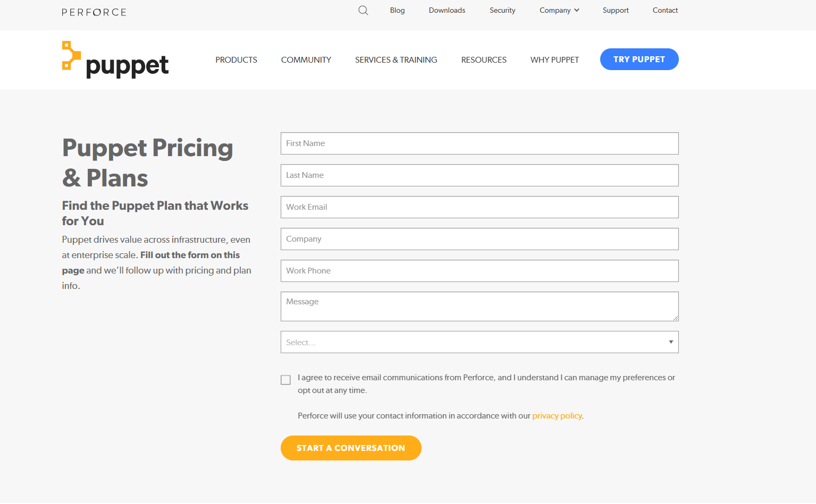Viewport: 816px width, 504px height.
Task: Click the Perforce wordmark logo
Action: tap(94, 12)
